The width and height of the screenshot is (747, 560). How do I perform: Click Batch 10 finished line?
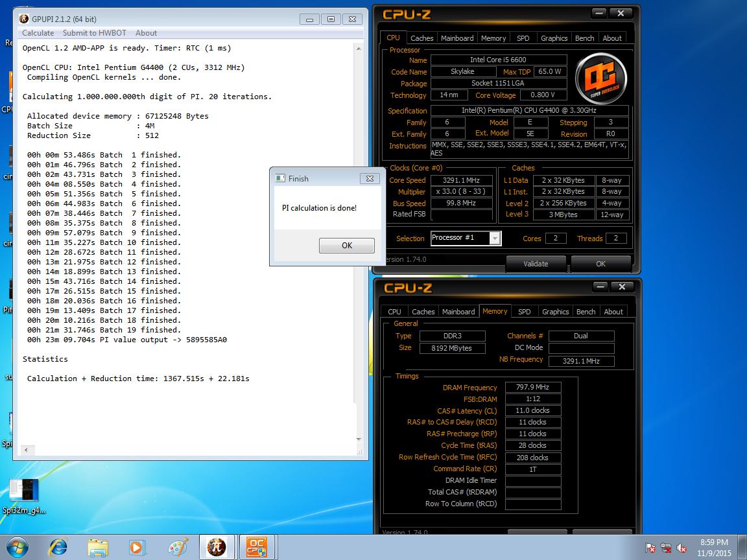point(104,242)
